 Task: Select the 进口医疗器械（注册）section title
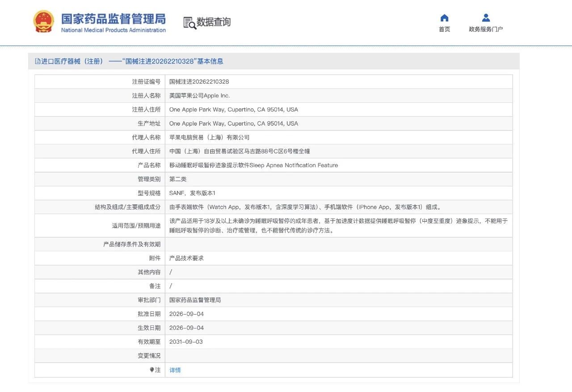coord(72,61)
